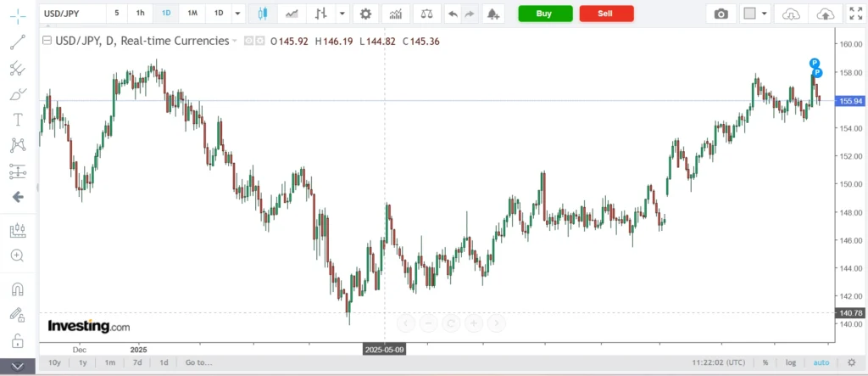This screenshot has height=376, width=868.
Task: Open compare symbols scales icon
Action: coord(426,14)
